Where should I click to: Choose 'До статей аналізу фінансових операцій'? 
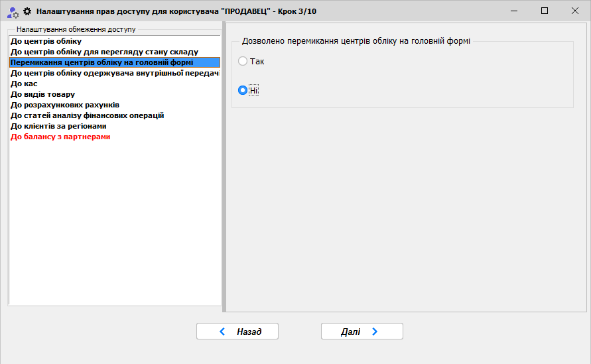pos(87,115)
